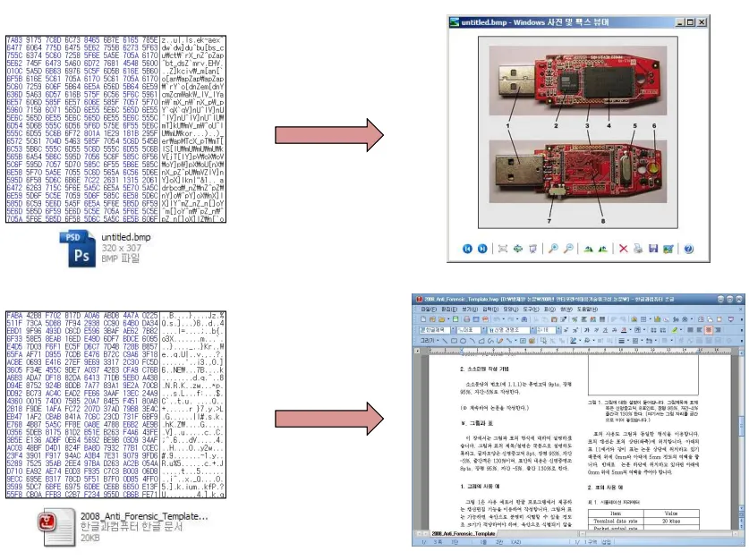The image size is (749, 560).
Task: Select the rectangle drawing tool in Hangul
Action: click(x=454, y=341)
